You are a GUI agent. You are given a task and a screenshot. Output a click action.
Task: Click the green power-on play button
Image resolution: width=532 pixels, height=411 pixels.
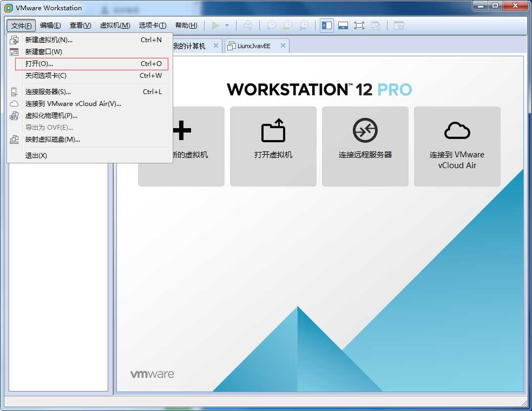tap(215, 25)
